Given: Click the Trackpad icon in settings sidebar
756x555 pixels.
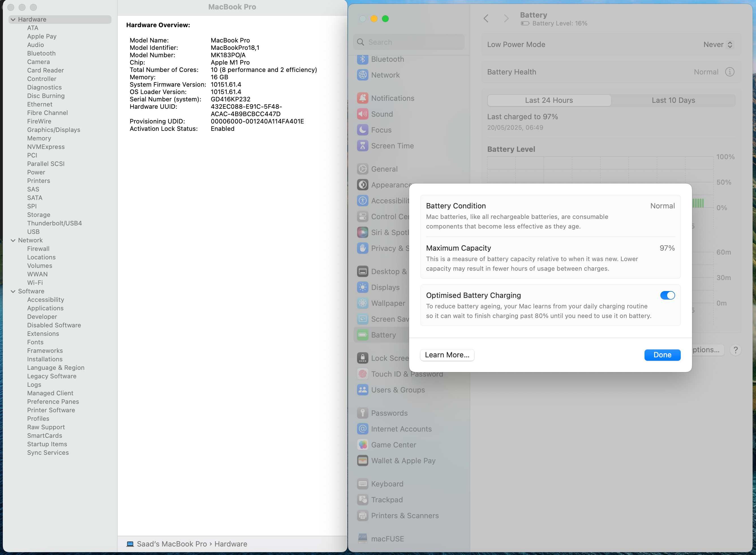Looking at the screenshot, I should coord(362,499).
